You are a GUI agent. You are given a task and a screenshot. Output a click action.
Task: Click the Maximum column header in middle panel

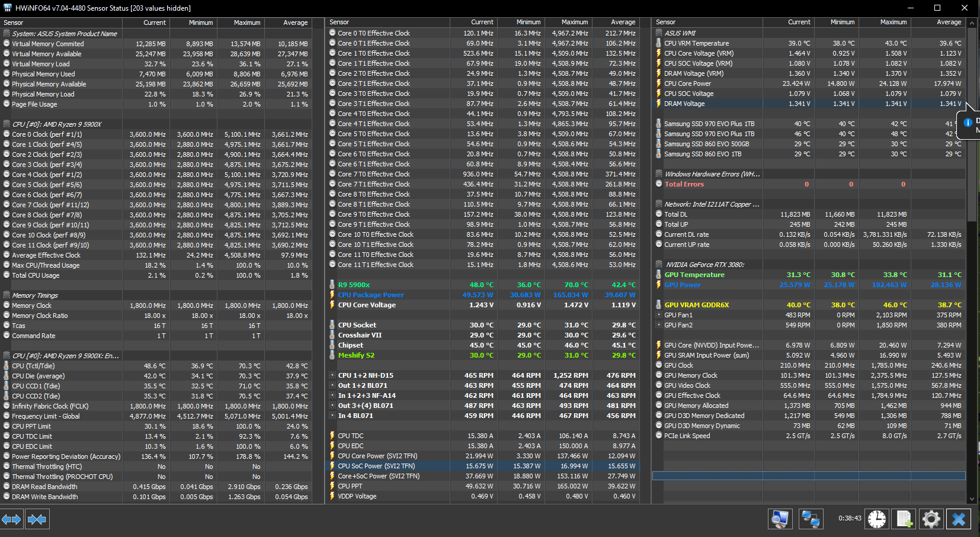click(568, 22)
